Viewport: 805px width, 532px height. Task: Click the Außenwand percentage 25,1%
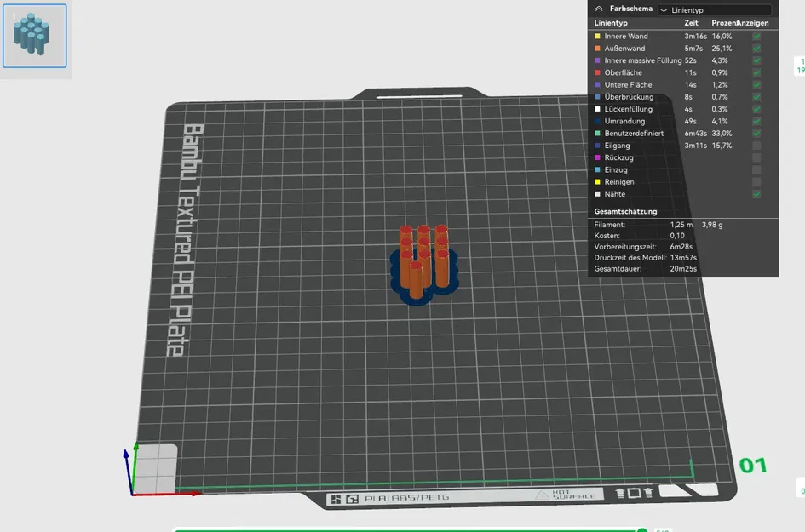click(x=722, y=49)
